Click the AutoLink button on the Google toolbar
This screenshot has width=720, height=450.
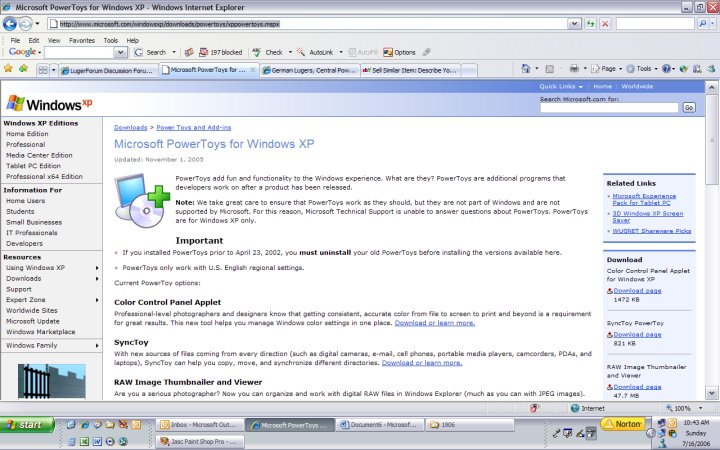pyautogui.click(x=315, y=52)
